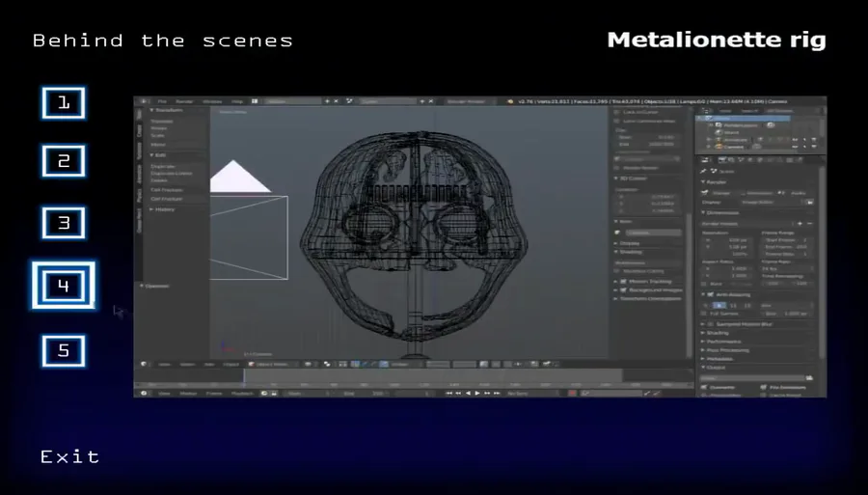Toggle Lock Camera to View checkbox
868x495 pixels.
tap(617, 121)
